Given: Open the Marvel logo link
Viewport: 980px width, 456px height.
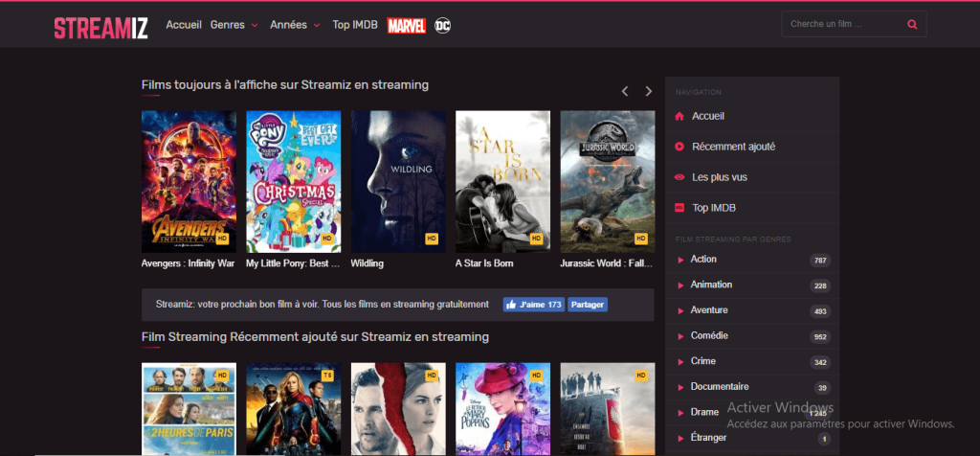Looking at the screenshot, I should pos(406,25).
